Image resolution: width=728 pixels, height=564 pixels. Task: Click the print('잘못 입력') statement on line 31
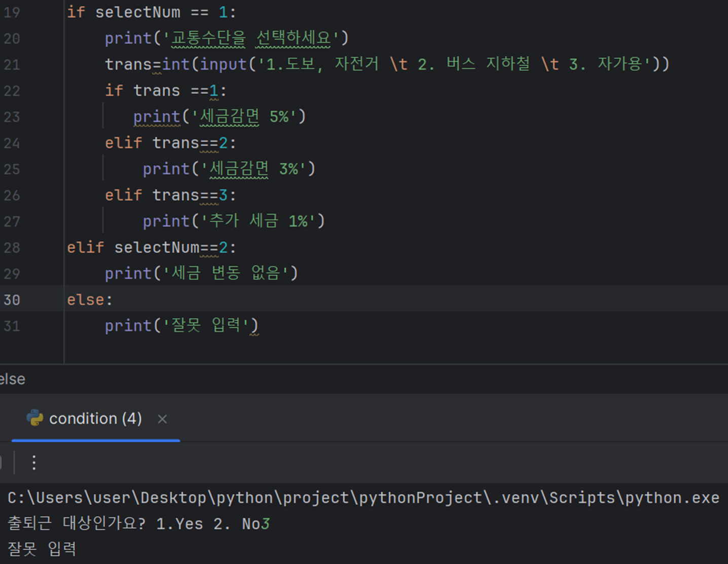(181, 326)
